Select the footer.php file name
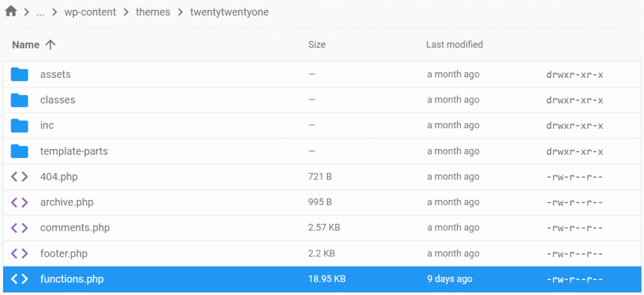Screen dimensions: 644x295 pyautogui.click(x=64, y=253)
